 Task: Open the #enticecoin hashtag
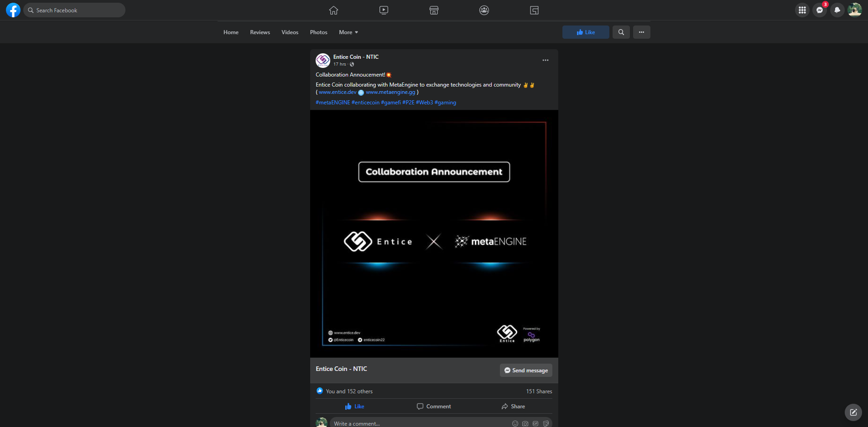tap(365, 103)
